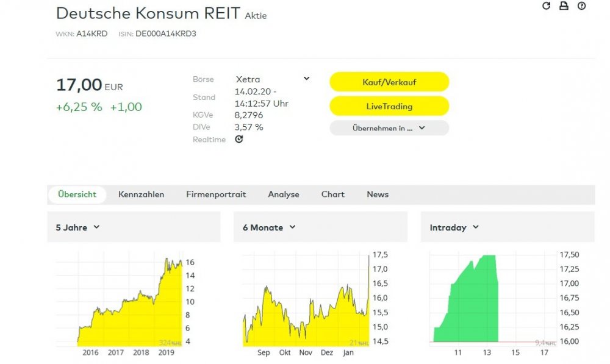Switch to the Chart tab

pos(332,194)
